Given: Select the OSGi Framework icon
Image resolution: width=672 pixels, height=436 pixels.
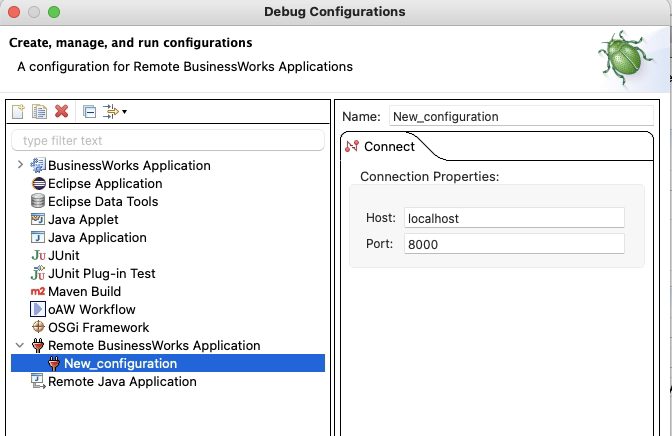Looking at the screenshot, I should coord(38,327).
